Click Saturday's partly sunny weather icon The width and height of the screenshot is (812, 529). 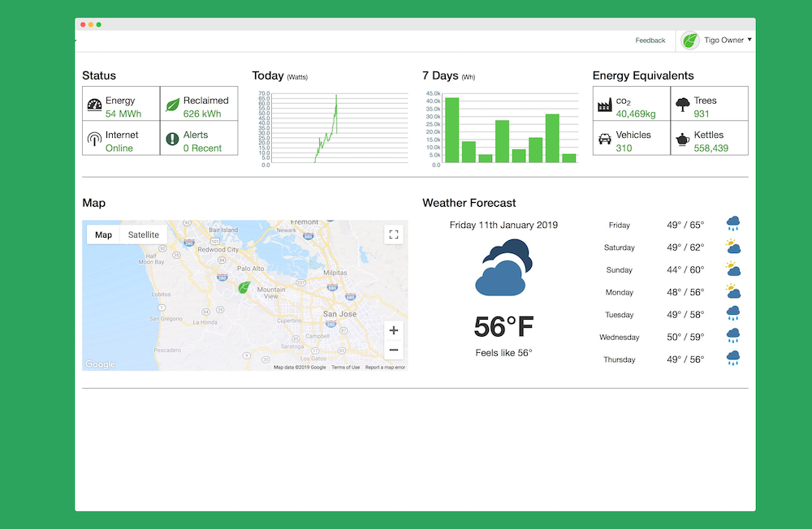pyautogui.click(x=733, y=247)
